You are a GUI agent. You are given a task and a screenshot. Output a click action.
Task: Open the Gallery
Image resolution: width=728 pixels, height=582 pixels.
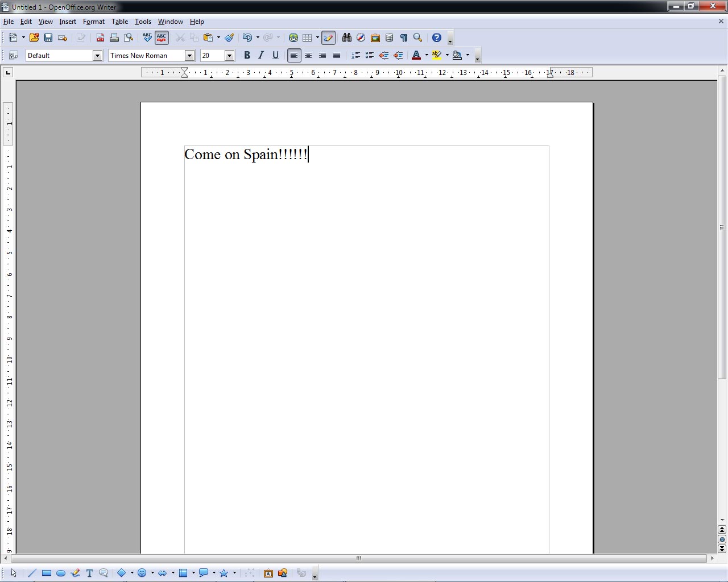375,38
